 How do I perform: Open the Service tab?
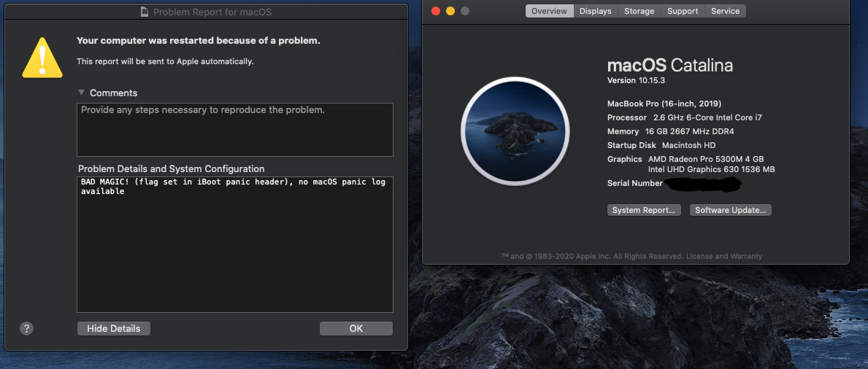coord(725,11)
